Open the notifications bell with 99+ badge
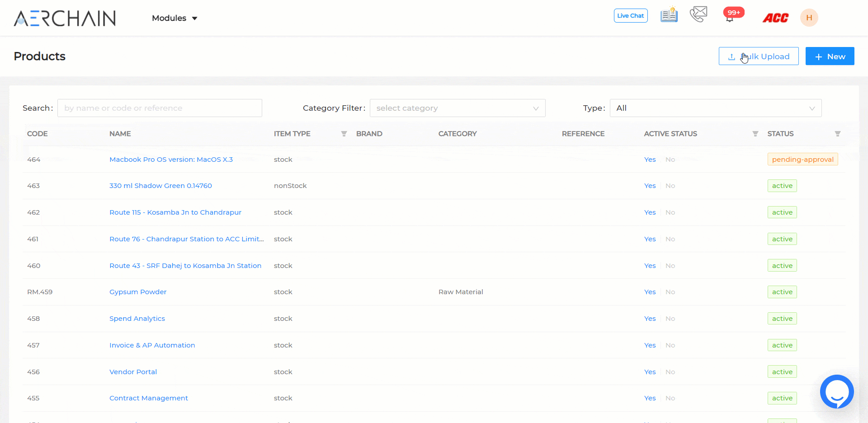 tap(730, 18)
